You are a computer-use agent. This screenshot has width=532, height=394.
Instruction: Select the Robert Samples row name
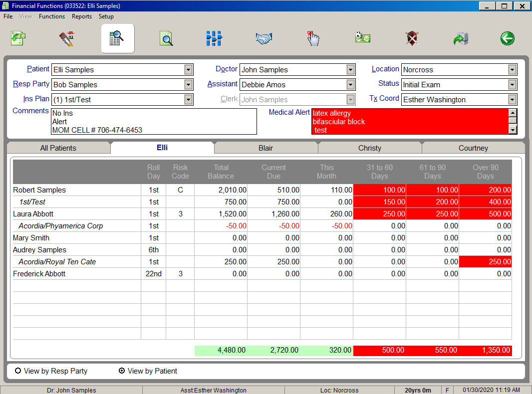tap(39, 190)
